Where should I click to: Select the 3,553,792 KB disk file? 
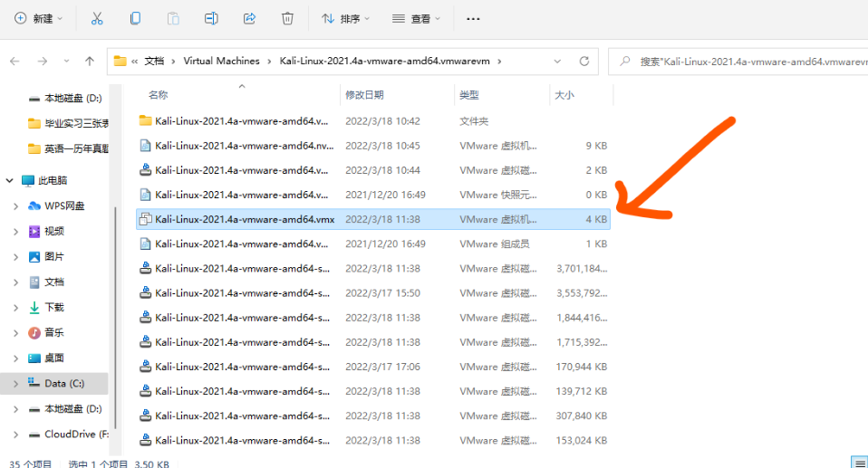click(x=373, y=293)
